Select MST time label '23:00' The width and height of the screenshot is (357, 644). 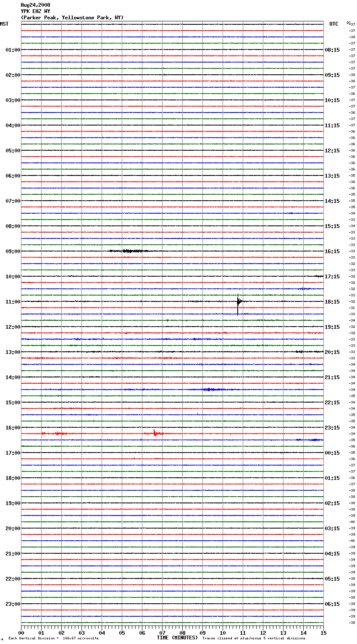click(x=13, y=604)
